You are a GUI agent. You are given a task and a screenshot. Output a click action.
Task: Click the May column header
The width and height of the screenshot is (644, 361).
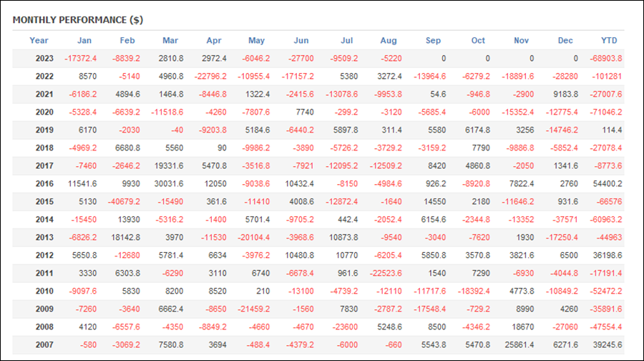(256, 40)
